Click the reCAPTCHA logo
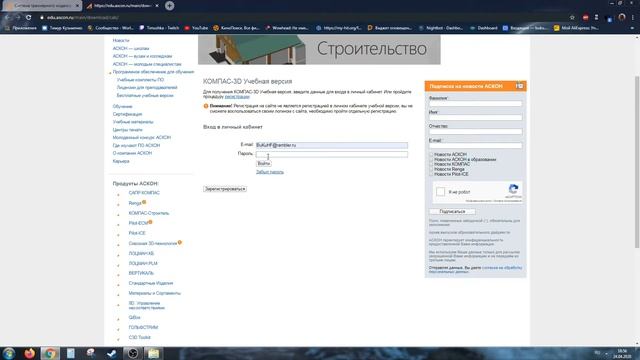 coord(513,189)
